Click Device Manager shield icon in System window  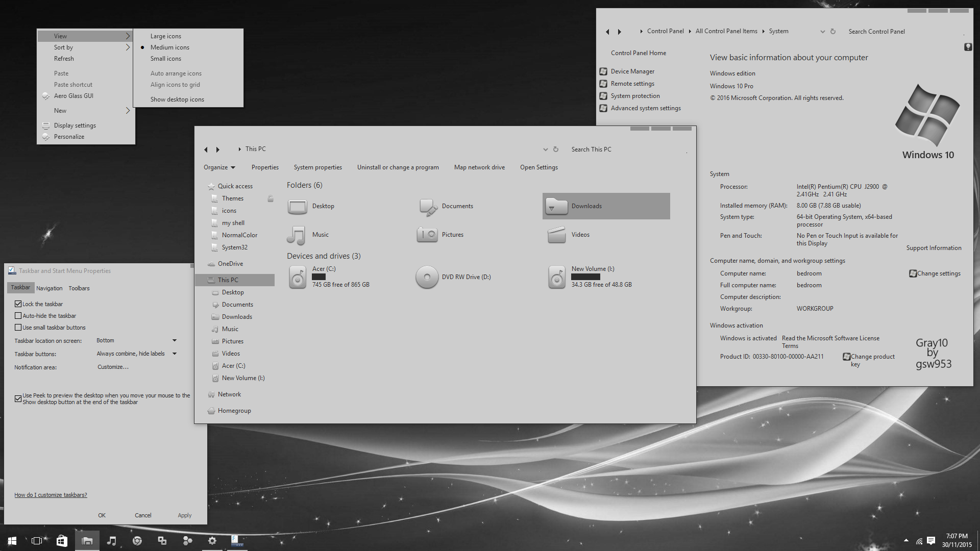pyautogui.click(x=603, y=71)
